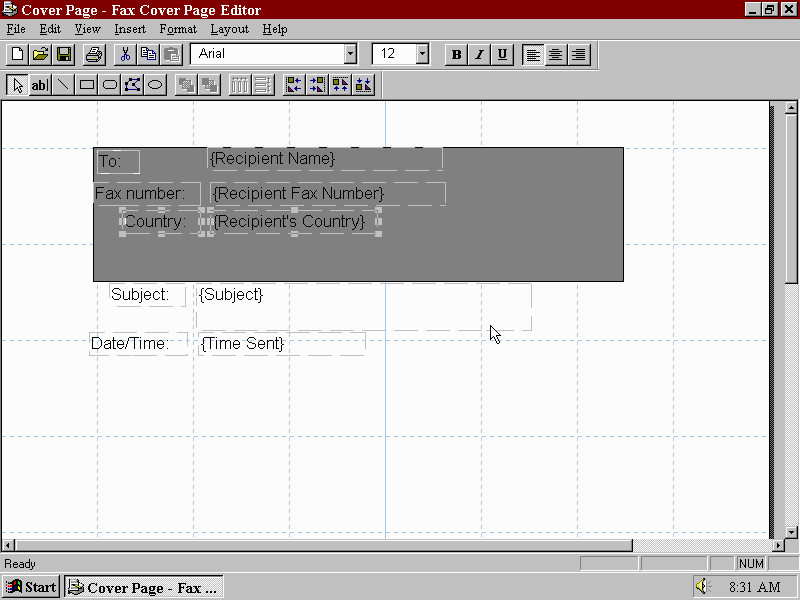
Task: Open the font size dropdown
Action: [422, 54]
